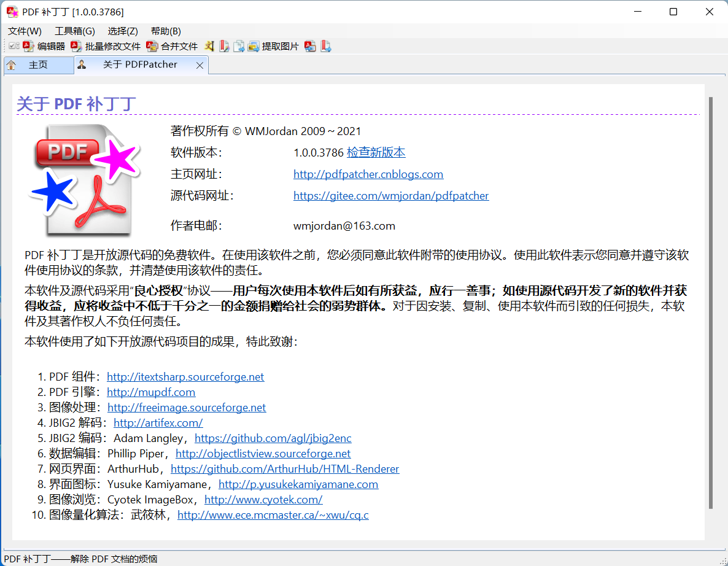Close the 关于 PDFPatcher tab
Viewport: 728px width, 566px height.
click(199, 64)
